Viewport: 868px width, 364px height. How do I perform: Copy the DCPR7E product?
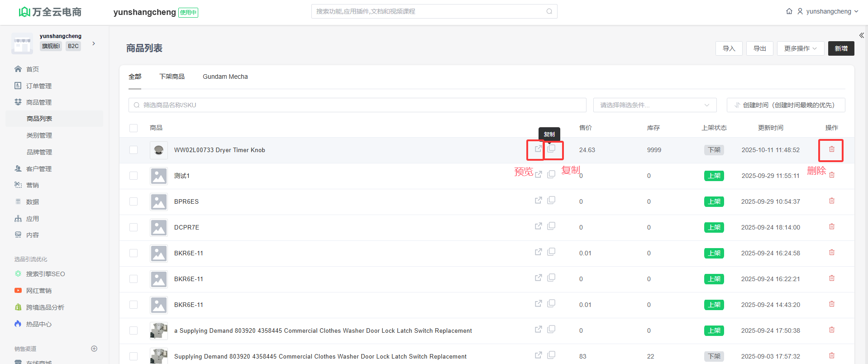pyautogui.click(x=551, y=226)
